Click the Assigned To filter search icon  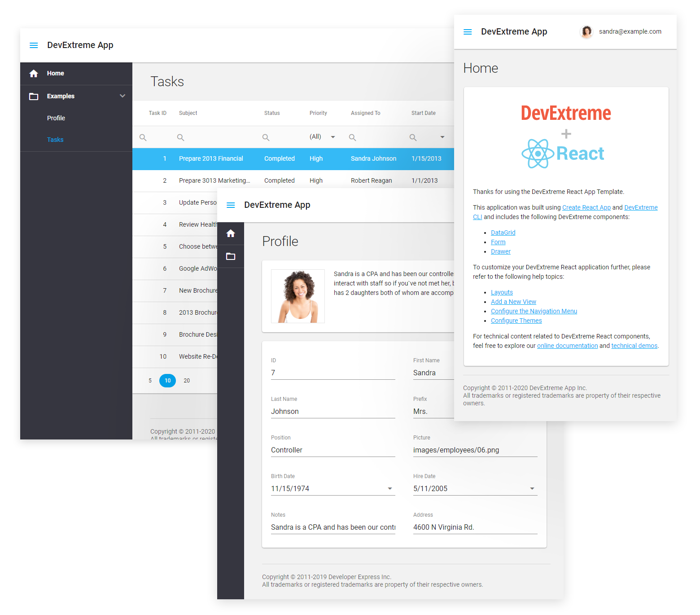tap(353, 137)
